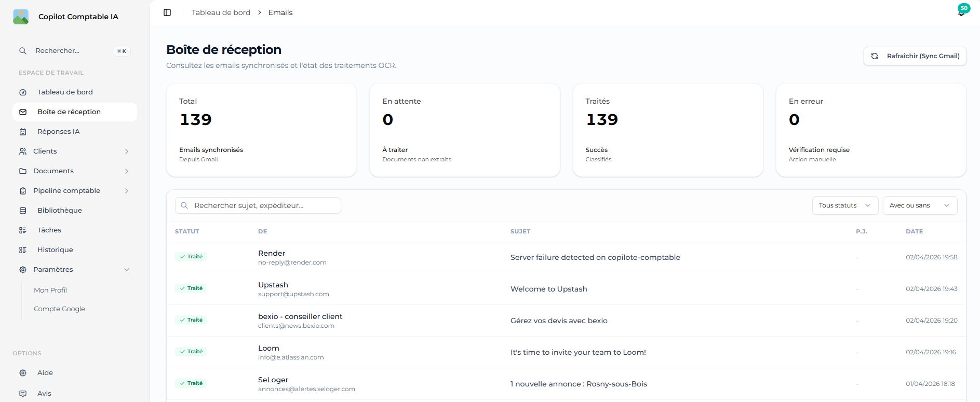This screenshot has width=980, height=402.
Task: Click the refresh sync icon
Action: click(875, 56)
